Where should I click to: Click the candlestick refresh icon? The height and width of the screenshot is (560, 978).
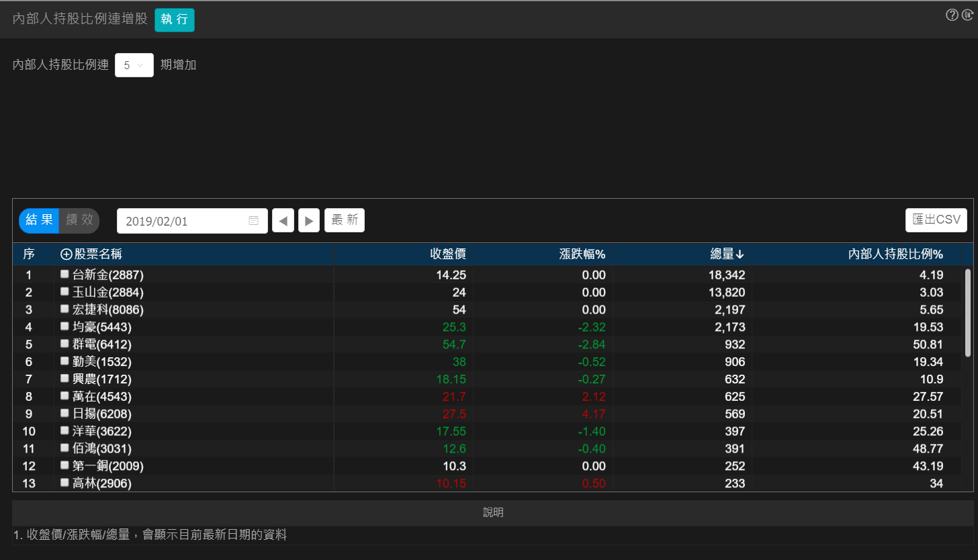click(967, 15)
